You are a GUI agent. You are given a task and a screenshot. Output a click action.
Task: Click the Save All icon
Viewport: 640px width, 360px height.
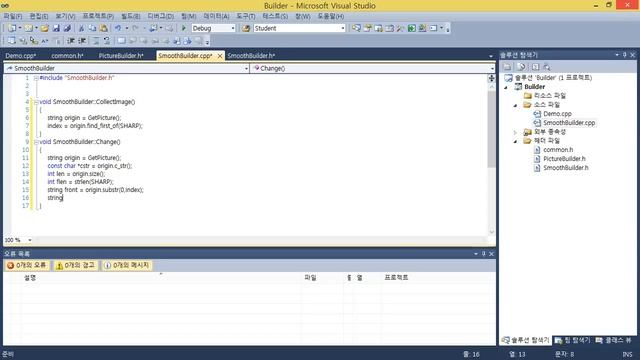pyautogui.click(x=67, y=28)
